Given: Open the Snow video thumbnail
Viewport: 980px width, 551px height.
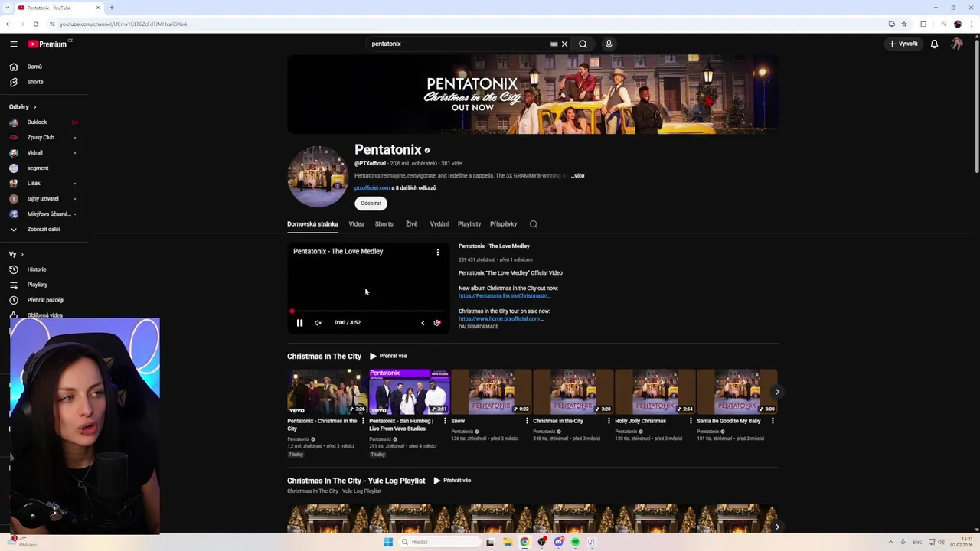Looking at the screenshot, I should tap(491, 392).
